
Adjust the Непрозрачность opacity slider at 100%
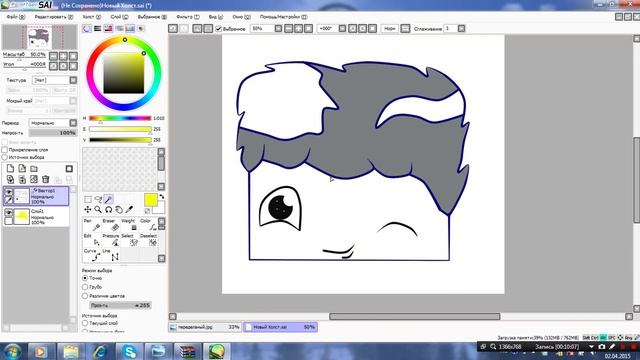(x=53, y=133)
